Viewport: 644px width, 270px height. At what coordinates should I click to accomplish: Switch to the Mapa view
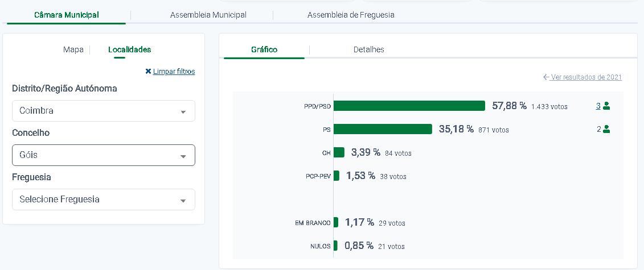tap(73, 49)
